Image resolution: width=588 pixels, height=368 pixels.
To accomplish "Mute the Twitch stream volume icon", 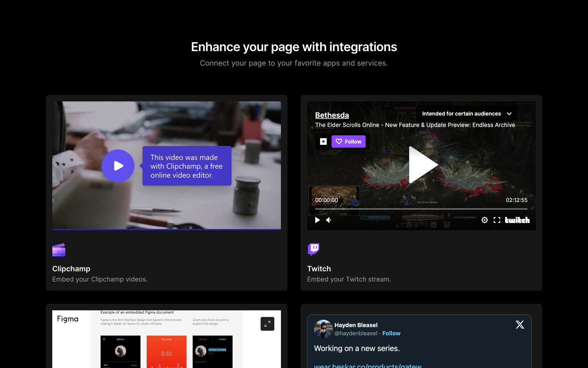I will pyautogui.click(x=329, y=220).
